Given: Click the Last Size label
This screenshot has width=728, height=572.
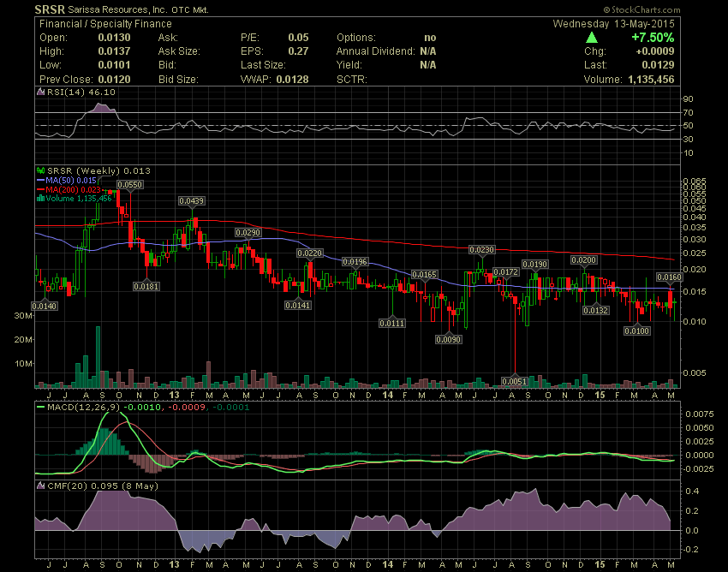Looking at the screenshot, I should point(263,65).
